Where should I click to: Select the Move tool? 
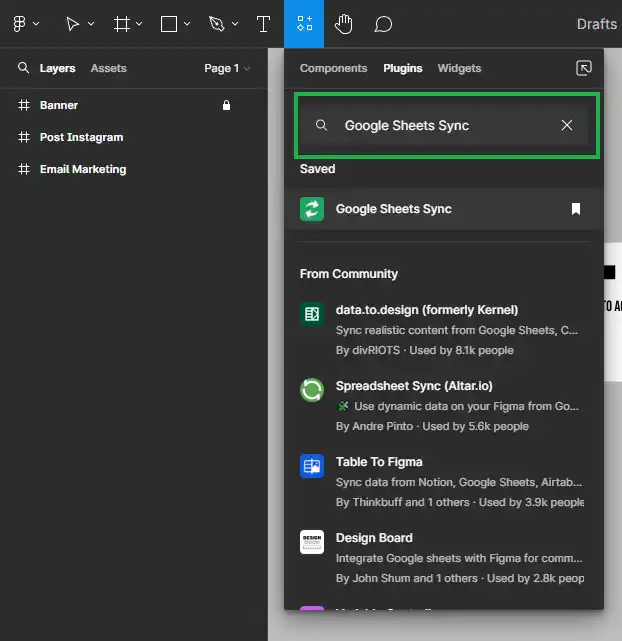[73, 24]
